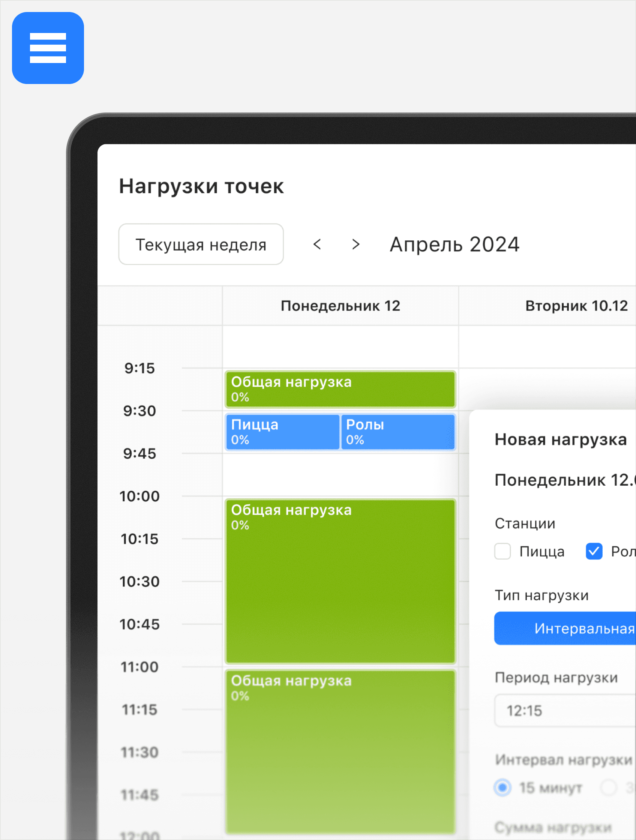Click the 9:45 time label
636x840 pixels.
click(x=140, y=453)
